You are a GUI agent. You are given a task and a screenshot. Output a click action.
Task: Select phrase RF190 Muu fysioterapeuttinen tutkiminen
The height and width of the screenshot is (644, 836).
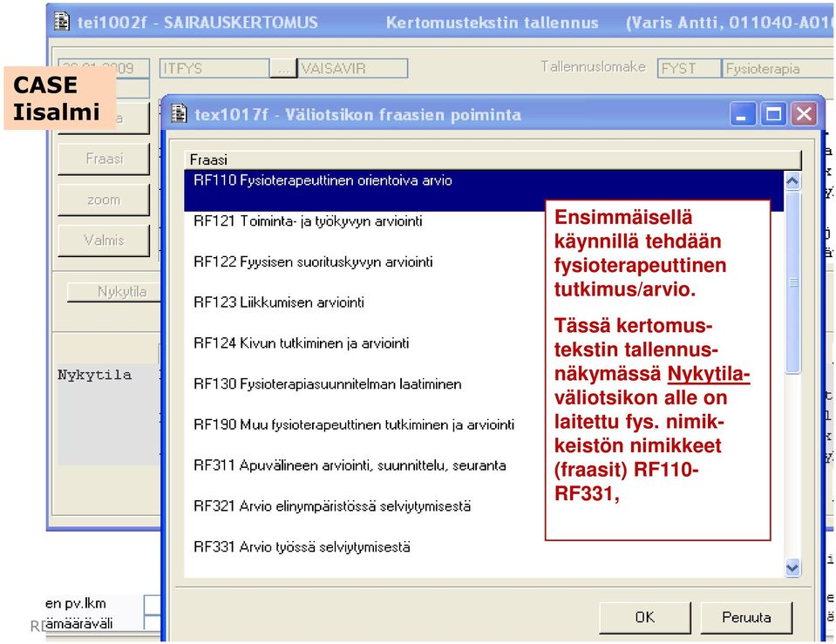pos(354,425)
